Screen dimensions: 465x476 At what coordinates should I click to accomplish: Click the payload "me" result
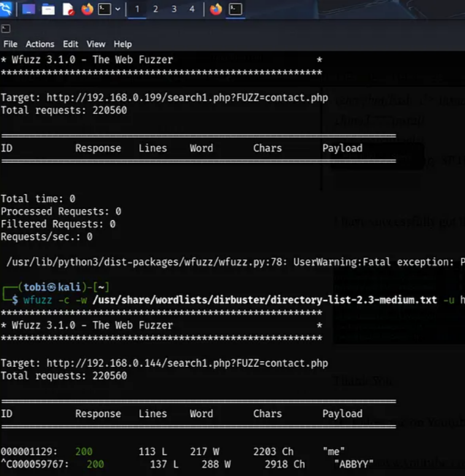[334, 451]
